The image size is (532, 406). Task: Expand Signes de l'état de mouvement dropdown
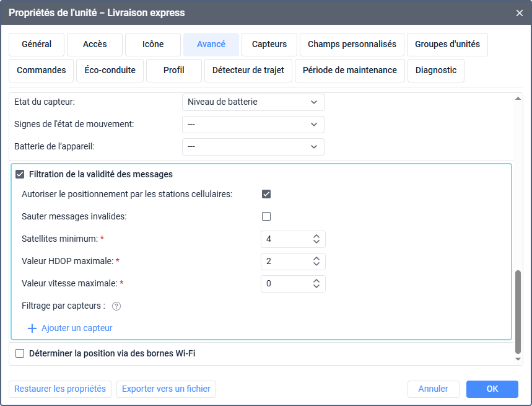(253, 124)
